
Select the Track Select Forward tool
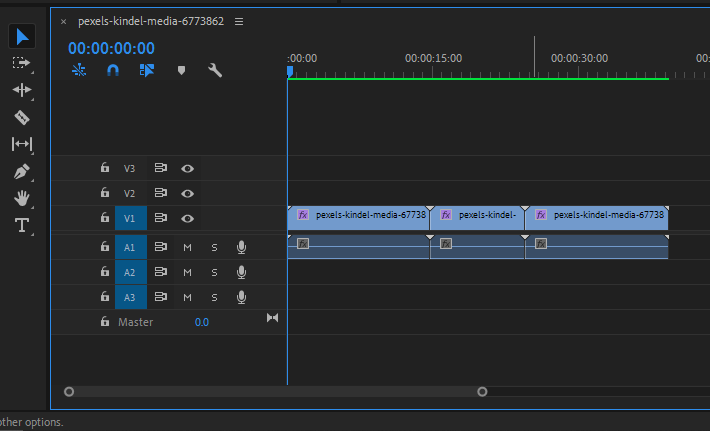(x=21, y=63)
